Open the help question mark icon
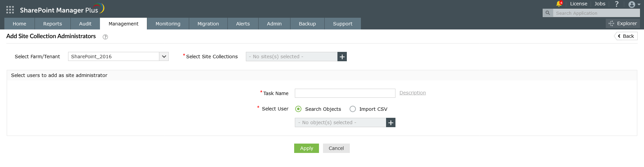The height and width of the screenshot is (167, 644). (616, 4)
